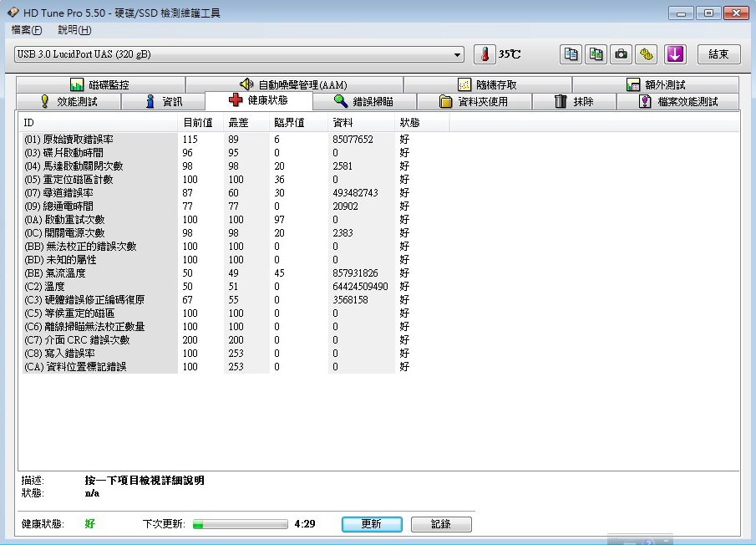Screen dimensions: 756x545
Task: Click the data value 3568158
Action: tap(351, 300)
